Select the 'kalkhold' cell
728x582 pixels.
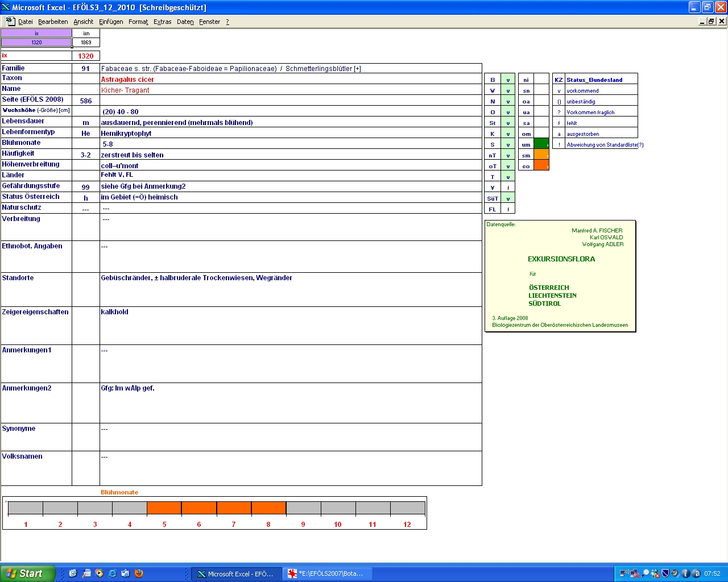[291, 326]
